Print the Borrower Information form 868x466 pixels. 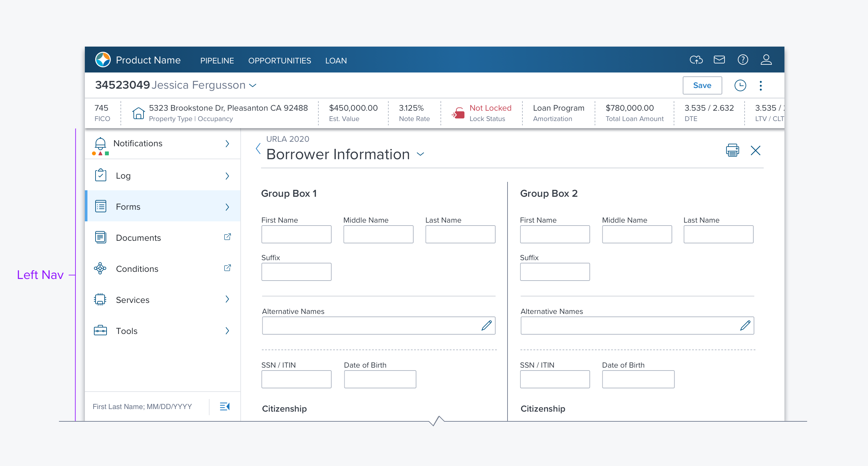click(x=732, y=150)
